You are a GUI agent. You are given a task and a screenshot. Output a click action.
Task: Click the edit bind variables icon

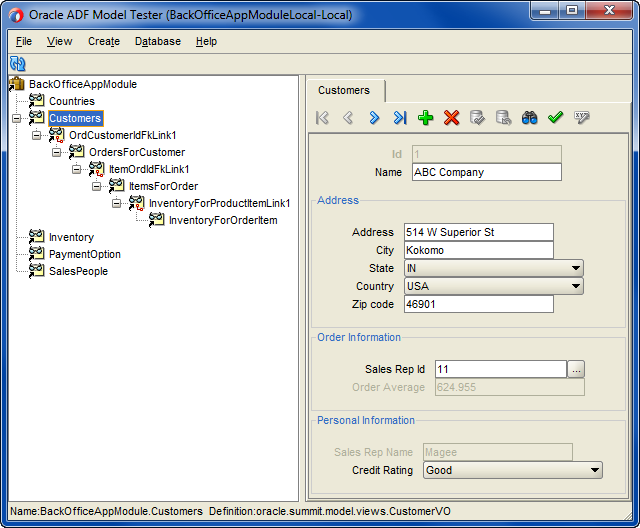pos(582,118)
